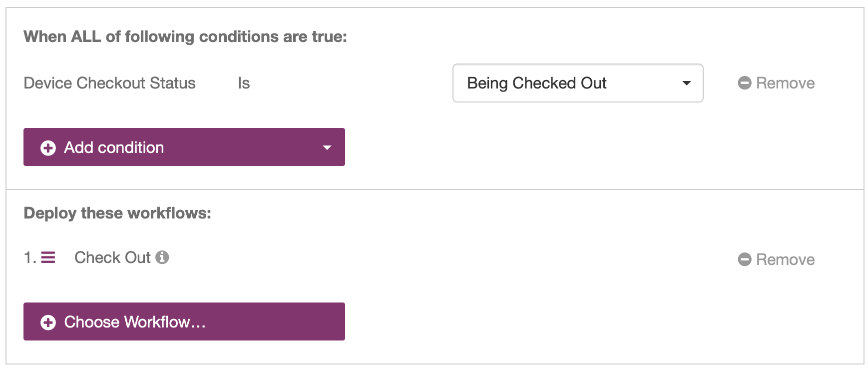Viewport: 868px width, 369px height.
Task: Click the Remove link for the Check Out workflow
Action: [x=785, y=259]
